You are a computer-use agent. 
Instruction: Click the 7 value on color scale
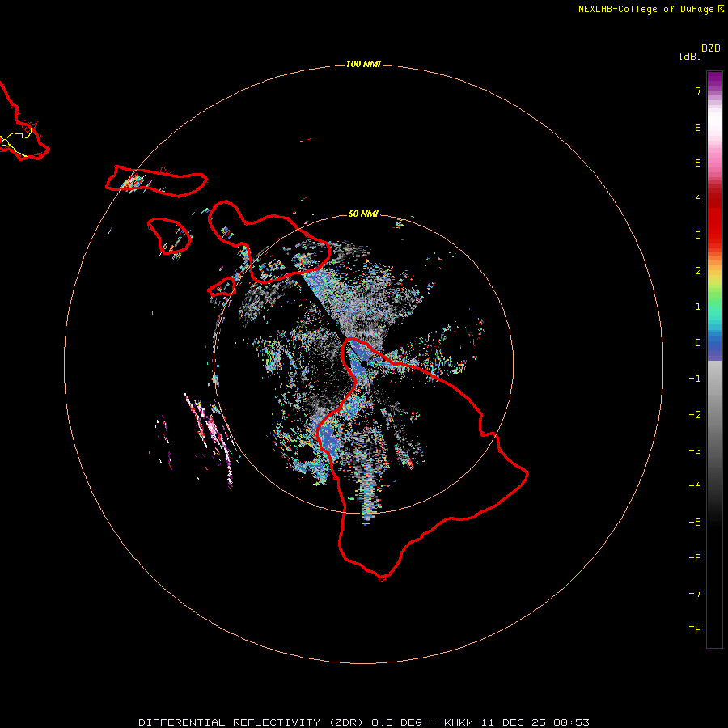(x=698, y=91)
